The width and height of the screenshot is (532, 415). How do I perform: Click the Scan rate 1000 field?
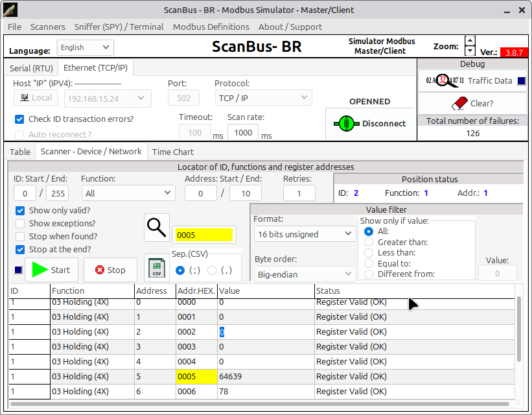pos(243,132)
